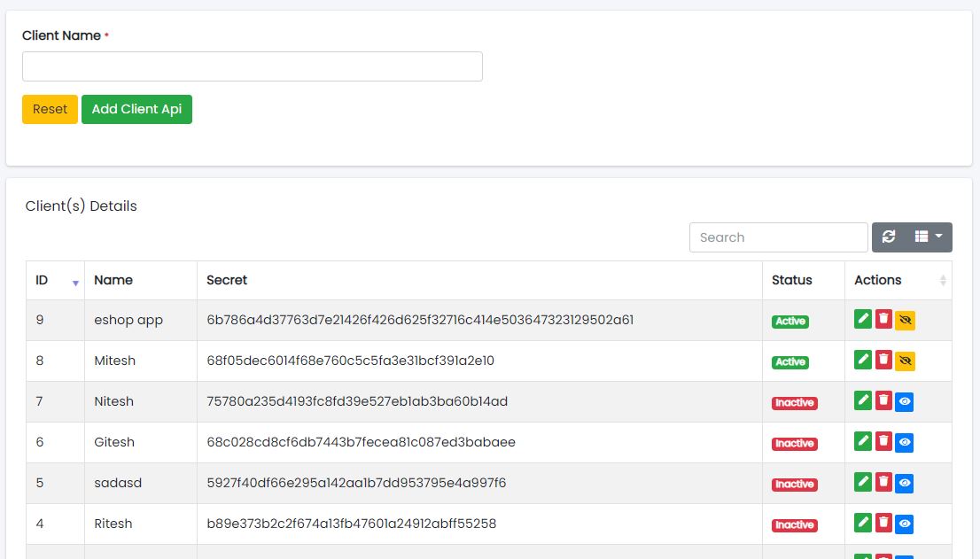This screenshot has height=559, width=980.
Task: Activate Nitesh with the blue eye icon
Action: coord(905,401)
